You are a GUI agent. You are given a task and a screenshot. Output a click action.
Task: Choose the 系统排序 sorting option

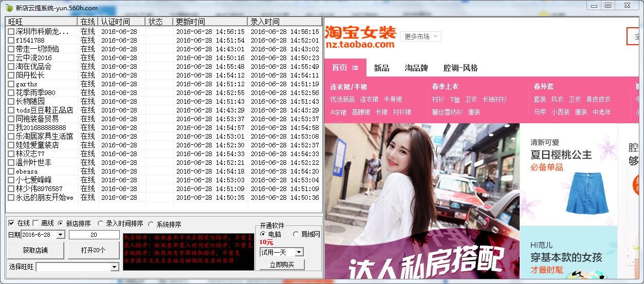[151, 224]
